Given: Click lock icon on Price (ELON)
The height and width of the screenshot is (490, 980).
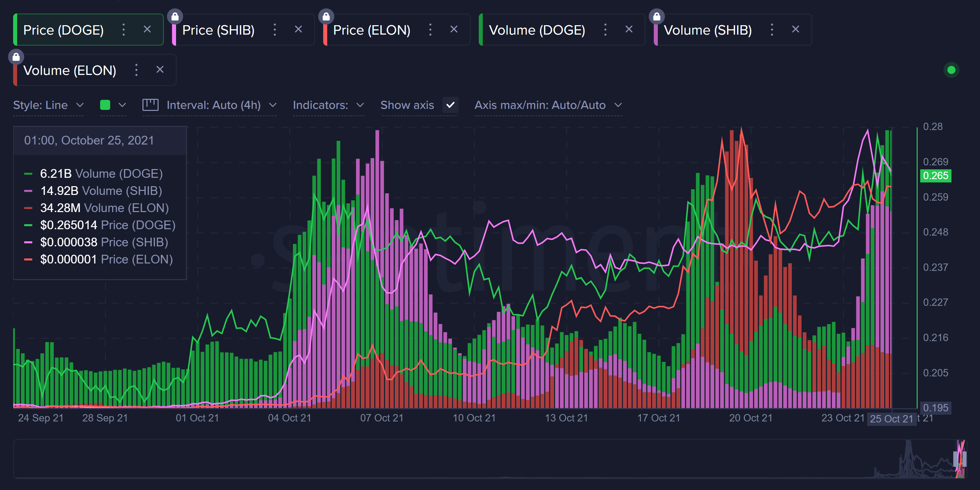Looking at the screenshot, I should click(x=326, y=16).
